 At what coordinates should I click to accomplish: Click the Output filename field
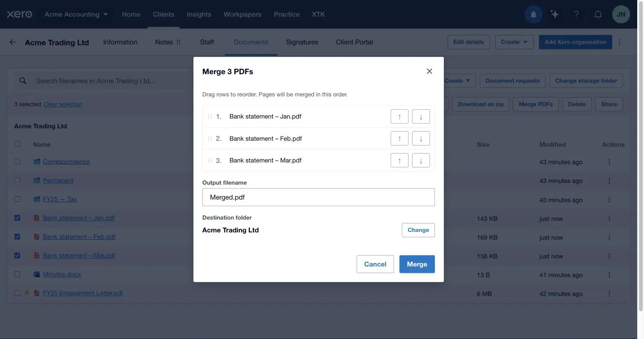(319, 197)
